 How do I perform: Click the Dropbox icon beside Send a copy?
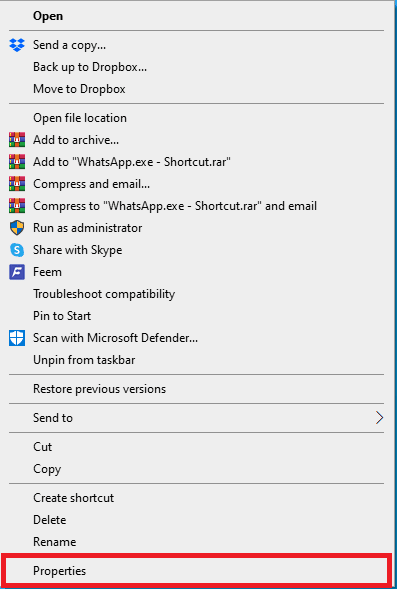pos(17,45)
